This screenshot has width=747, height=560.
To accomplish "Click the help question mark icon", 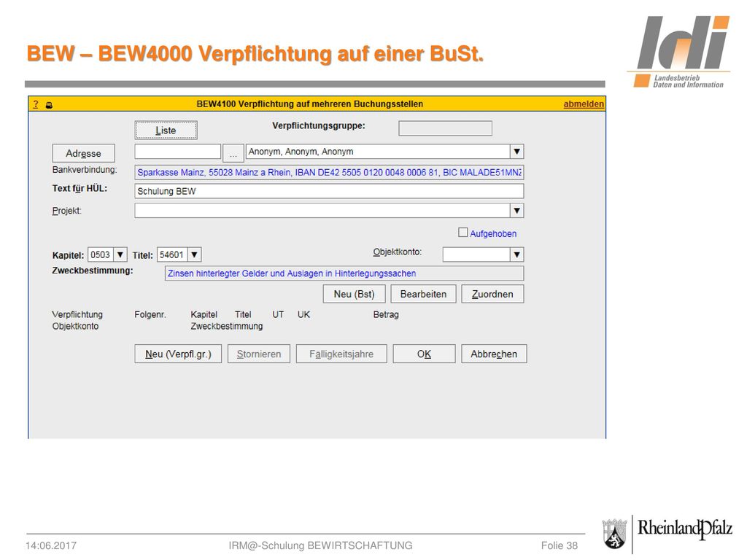I will (36, 104).
